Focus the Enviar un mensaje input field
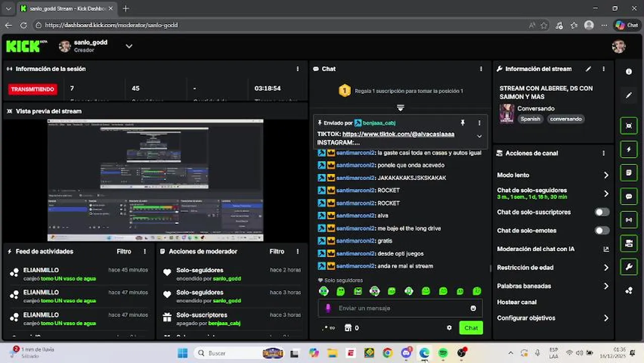The height and width of the screenshot is (363, 644). coord(401,308)
